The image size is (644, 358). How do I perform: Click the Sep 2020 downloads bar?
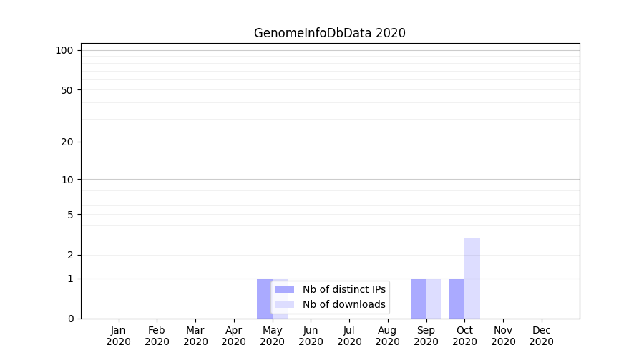[x=434, y=299]
